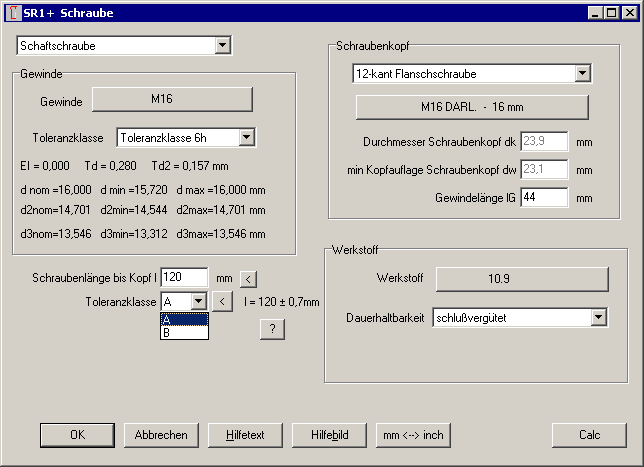Expand the Dauerhaltbarkeit schlußvergütet dropdown
The width and height of the screenshot is (644, 467).
click(x=598, y=317)
